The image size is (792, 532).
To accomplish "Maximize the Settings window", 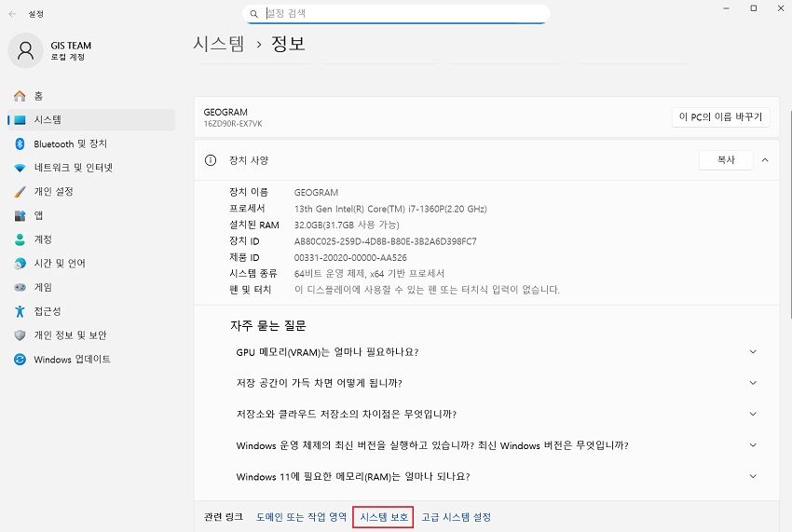I will click(753, 8).
